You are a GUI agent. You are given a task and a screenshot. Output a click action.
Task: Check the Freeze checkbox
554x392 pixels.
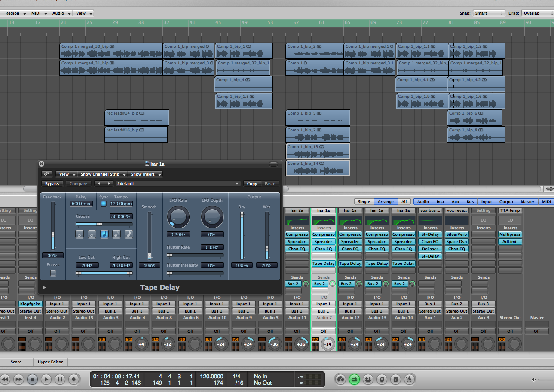53,273
